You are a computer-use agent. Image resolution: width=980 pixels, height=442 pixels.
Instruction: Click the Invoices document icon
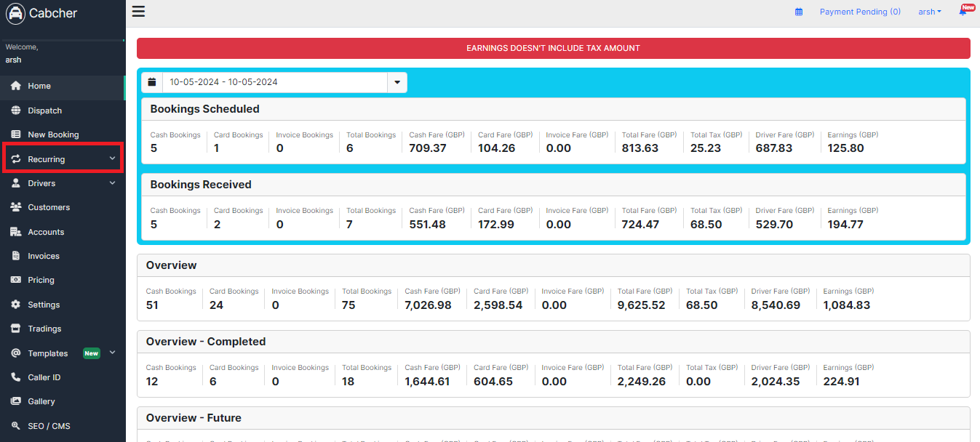click(15, 256)
